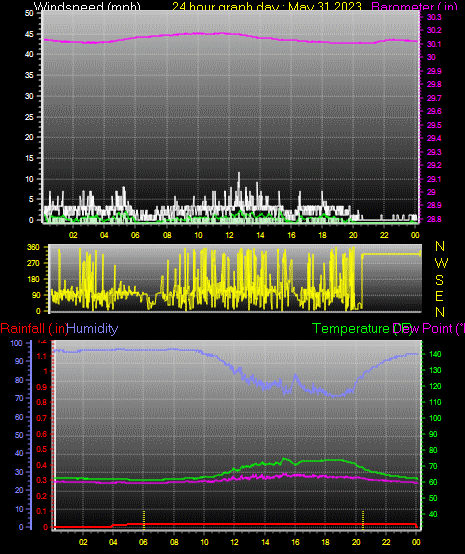Click the blue "Humidity" label
This screenshot has width=465, height=554.
click(x=92, y=329)
